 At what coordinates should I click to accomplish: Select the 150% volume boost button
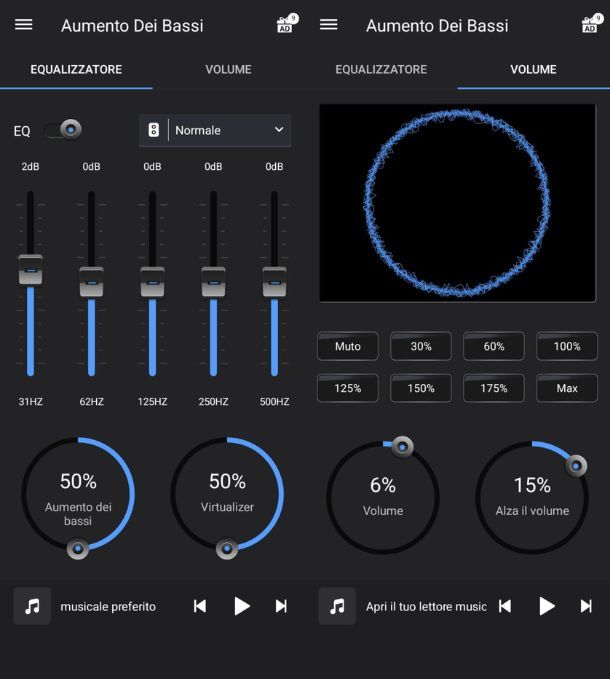click(x=421, y=388)
